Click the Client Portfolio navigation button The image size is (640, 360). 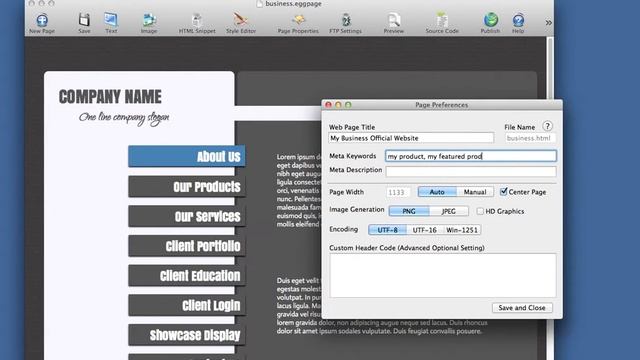tap(187, 246)
